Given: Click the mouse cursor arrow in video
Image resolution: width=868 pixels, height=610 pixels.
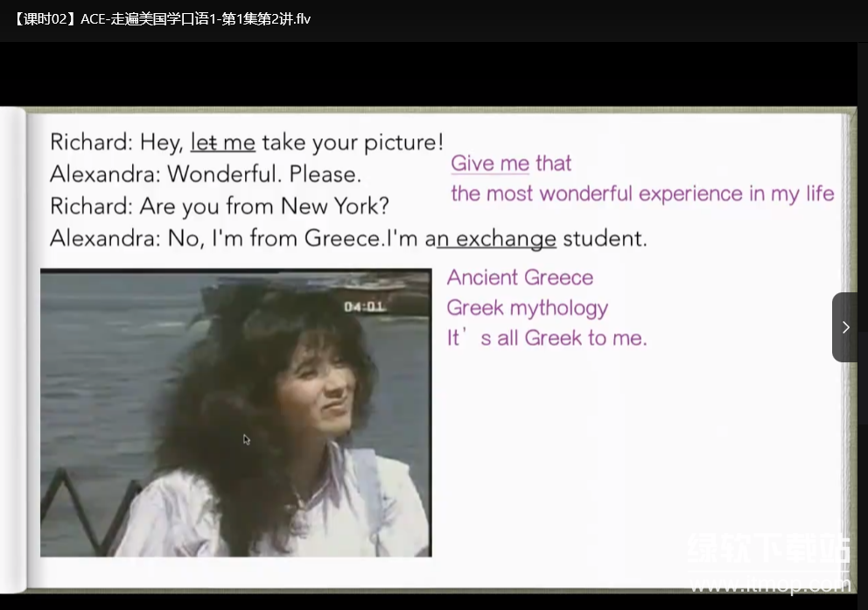Looking at the screenshot, I should [x=246, y=439].
